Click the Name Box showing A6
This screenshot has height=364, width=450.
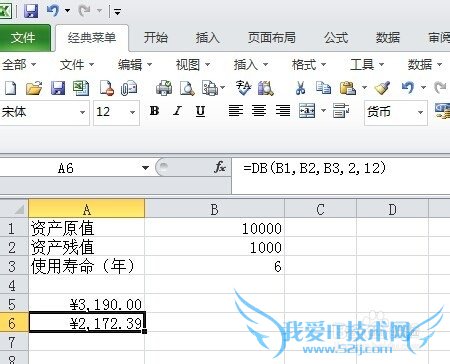[66, 168]
